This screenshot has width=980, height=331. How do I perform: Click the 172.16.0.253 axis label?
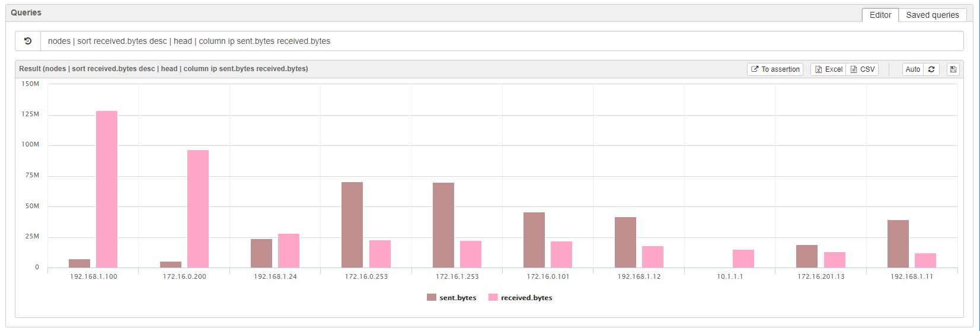[x=366, y=276]
